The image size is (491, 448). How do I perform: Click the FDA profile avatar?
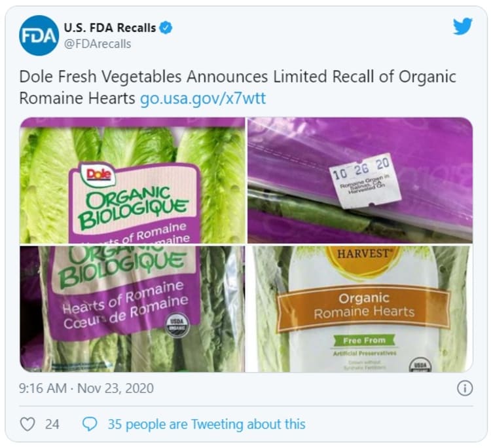[39, 35]
